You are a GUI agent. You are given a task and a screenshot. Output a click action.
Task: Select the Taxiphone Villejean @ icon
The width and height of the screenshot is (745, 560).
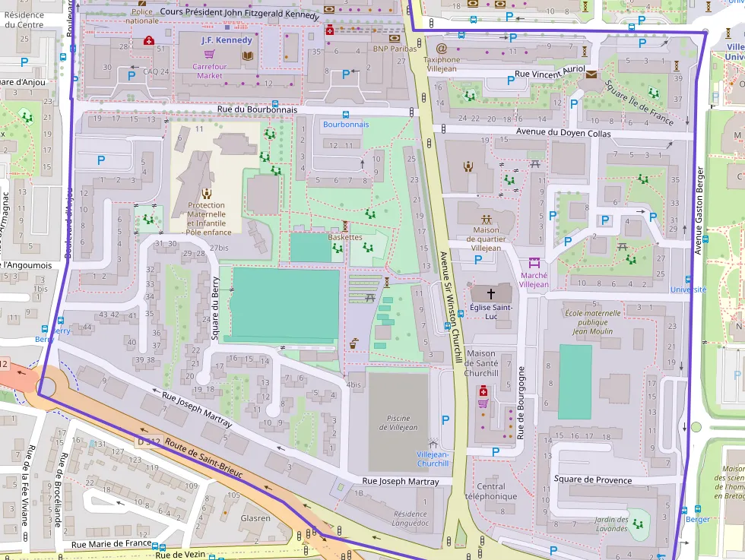(x=442, y=48)
